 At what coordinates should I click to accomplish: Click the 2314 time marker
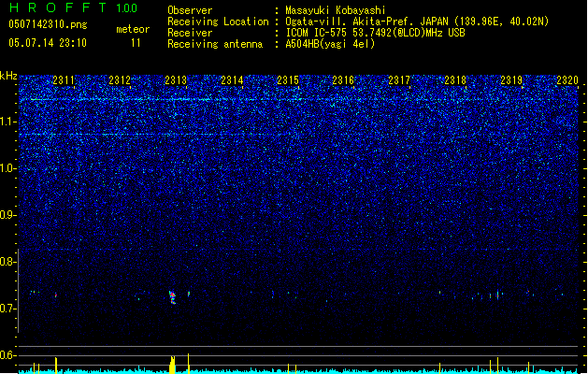tap(232, 80)
